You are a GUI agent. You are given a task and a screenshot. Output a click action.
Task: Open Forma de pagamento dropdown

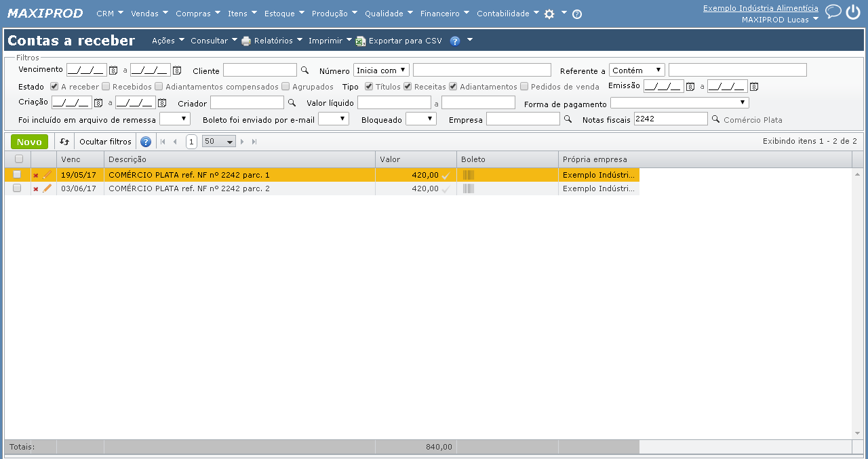point(679,103)
